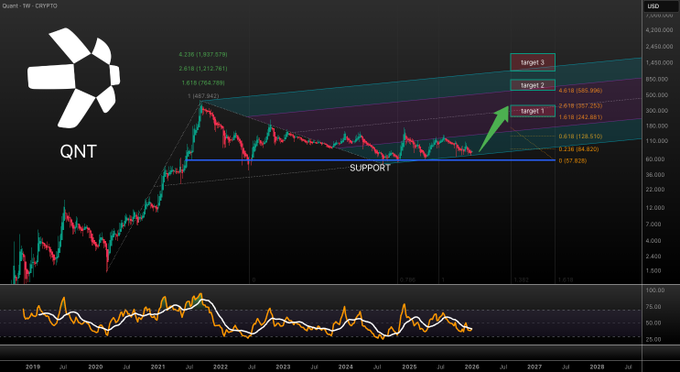Click Fib label 1.618 (242.881)

(x=580, y=117)
